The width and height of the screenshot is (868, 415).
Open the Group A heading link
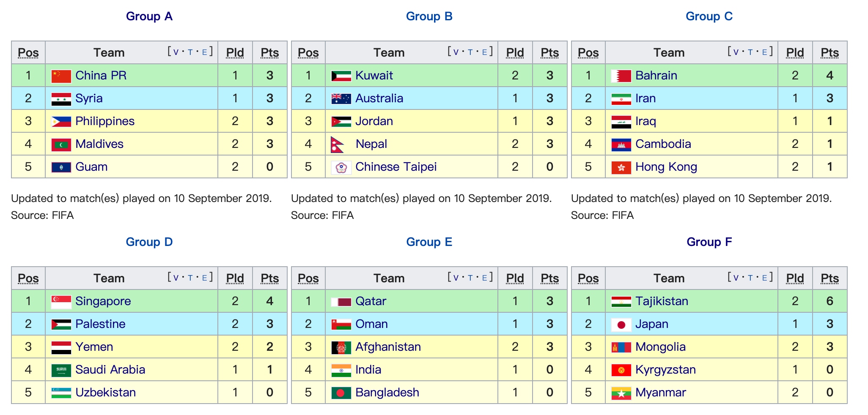tap(149, 16)
